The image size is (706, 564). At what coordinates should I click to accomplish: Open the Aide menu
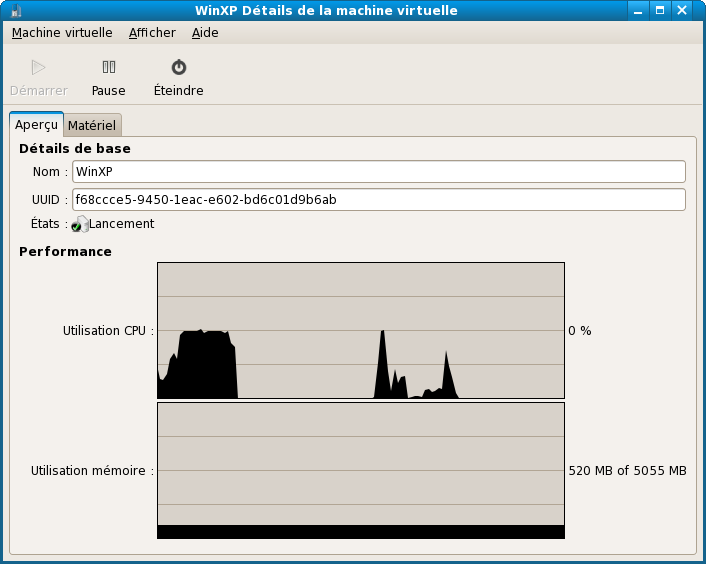205,33
